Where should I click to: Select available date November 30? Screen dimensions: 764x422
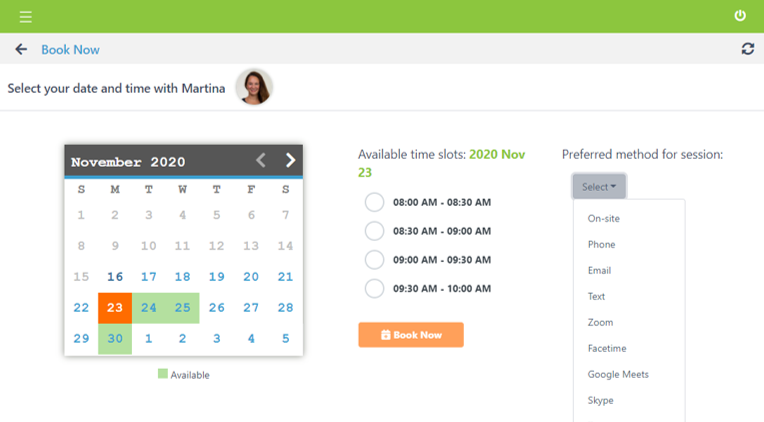115,339
